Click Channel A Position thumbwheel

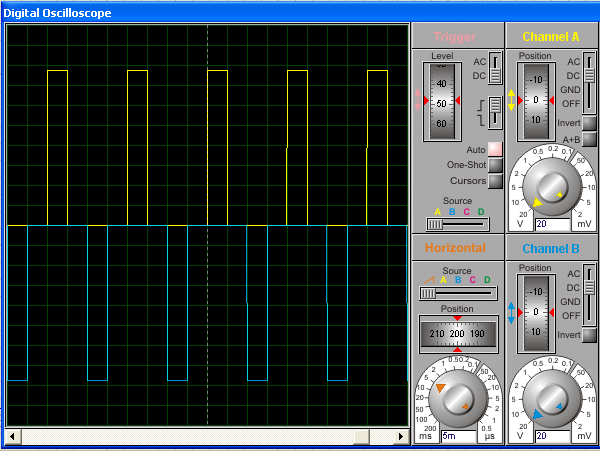coord(536,101)
